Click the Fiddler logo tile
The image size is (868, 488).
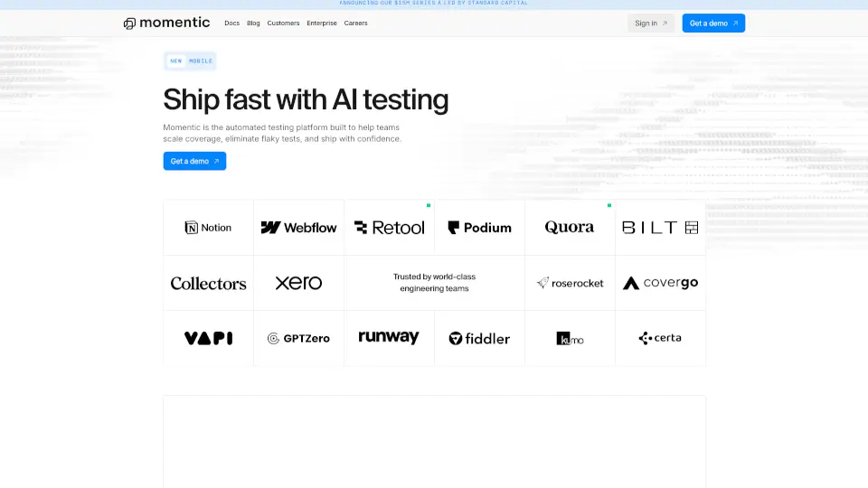click(479, 338)
